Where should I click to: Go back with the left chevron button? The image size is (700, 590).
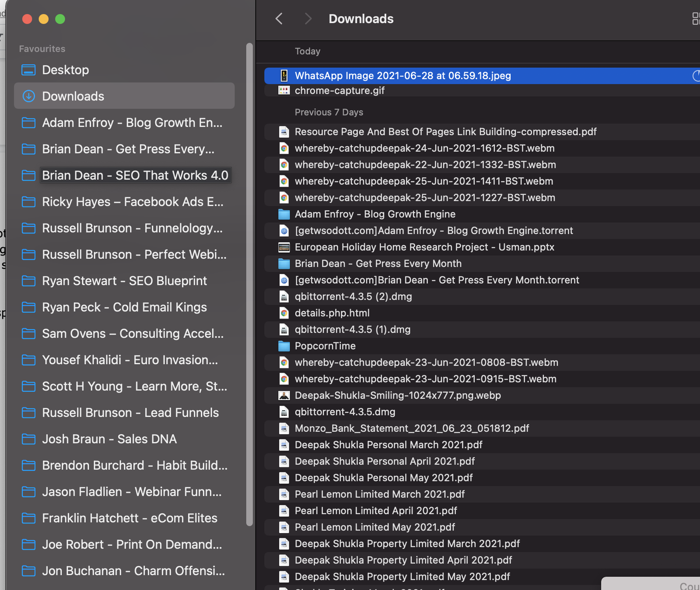click(x=279, y=19)
